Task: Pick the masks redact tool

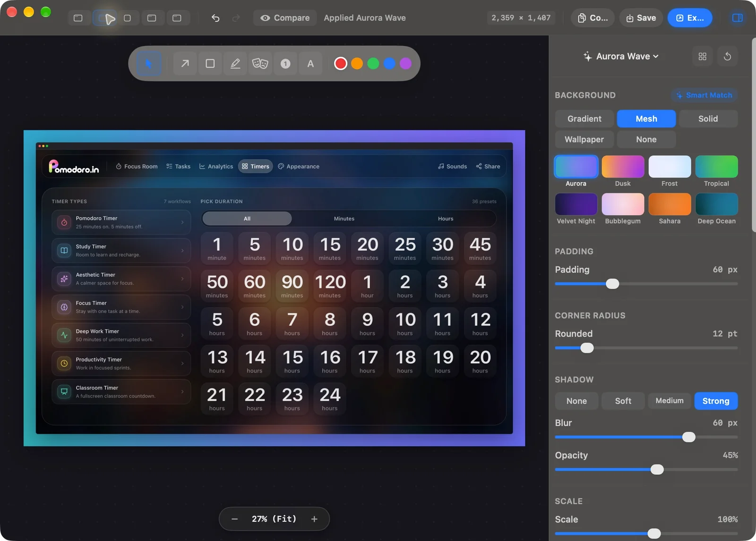Action: point(260,63)
